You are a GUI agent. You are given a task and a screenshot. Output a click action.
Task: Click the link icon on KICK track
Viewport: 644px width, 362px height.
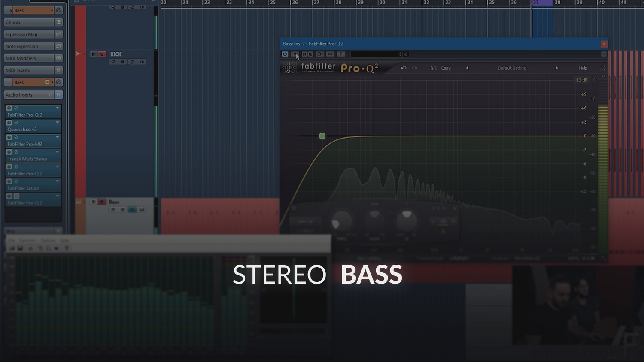click(142, 62)
